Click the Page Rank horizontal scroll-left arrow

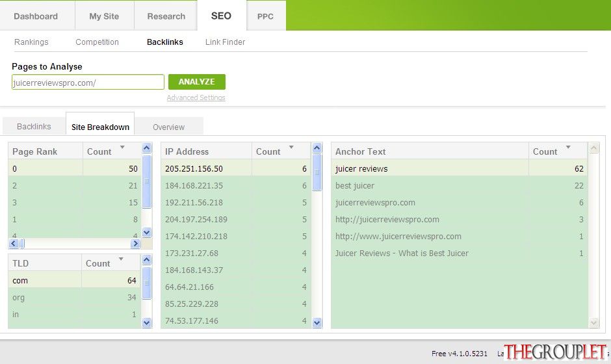[x=14, y=244]
